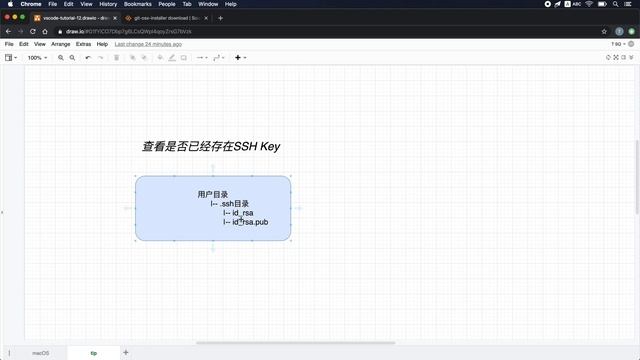
Task: Close the vscode-tutorial-12.drawio tab
Action: tap(115, 18)
